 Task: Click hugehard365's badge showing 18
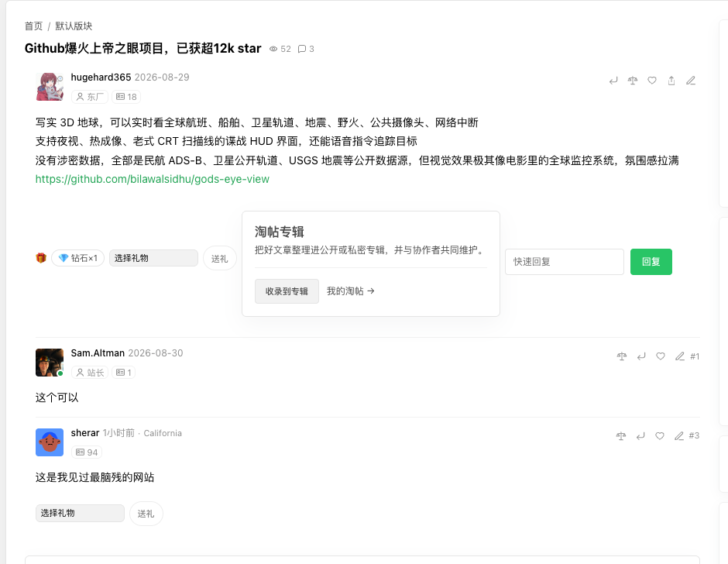(125, 97)
